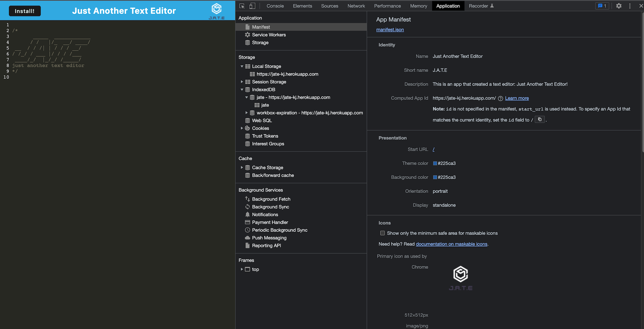Click the inspect element picker icon
This screenshot has height=329, width=644.
[x=242, y=6]
